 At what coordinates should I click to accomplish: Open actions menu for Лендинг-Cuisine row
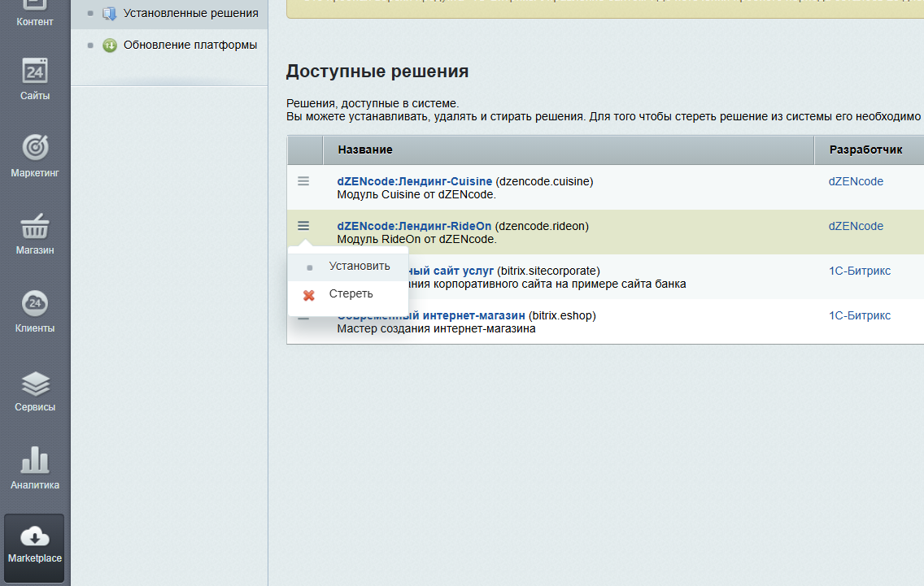click(x=303, y=181)
